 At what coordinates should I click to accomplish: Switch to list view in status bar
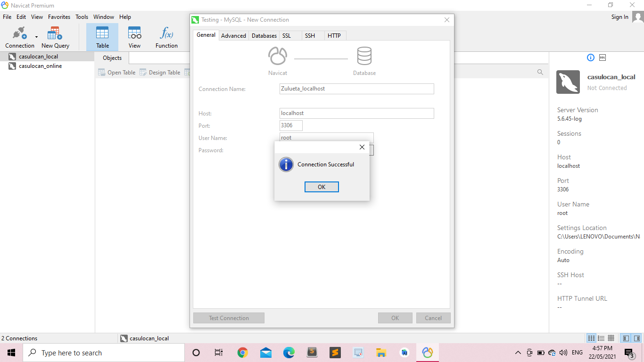(601, 338)
